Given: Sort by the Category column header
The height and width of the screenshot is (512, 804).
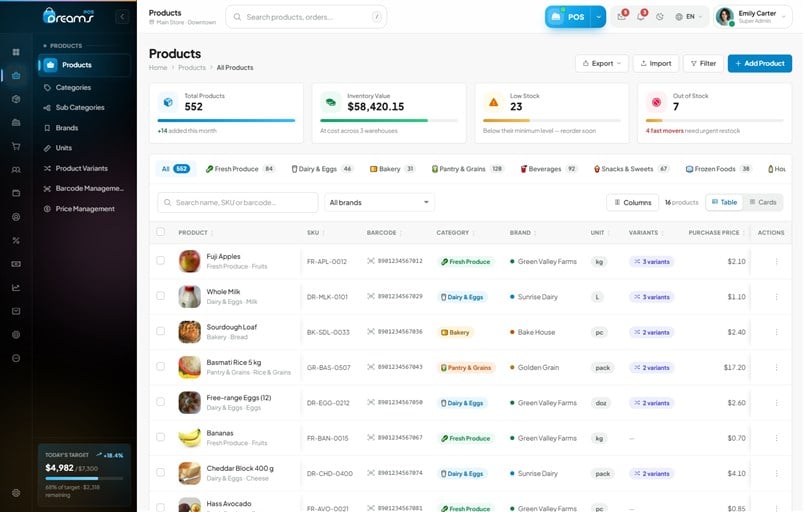Looking at the screenshot, I should point(455,233).
